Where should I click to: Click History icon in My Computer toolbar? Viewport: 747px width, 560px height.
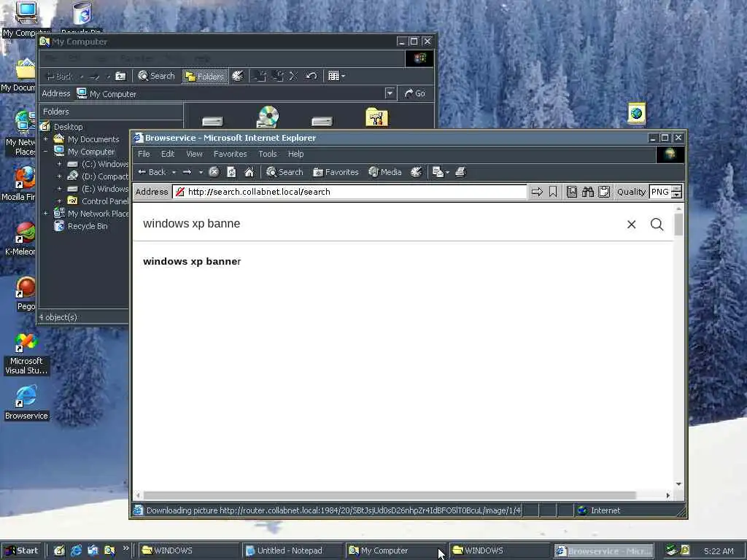click(x=238, y=76)
